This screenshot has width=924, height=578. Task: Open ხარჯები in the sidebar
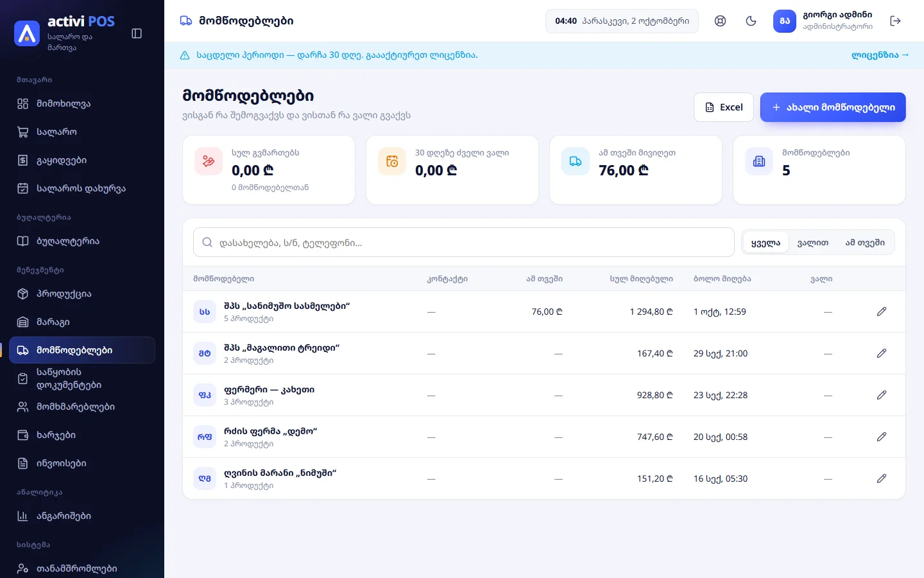[x=82, y=435]
